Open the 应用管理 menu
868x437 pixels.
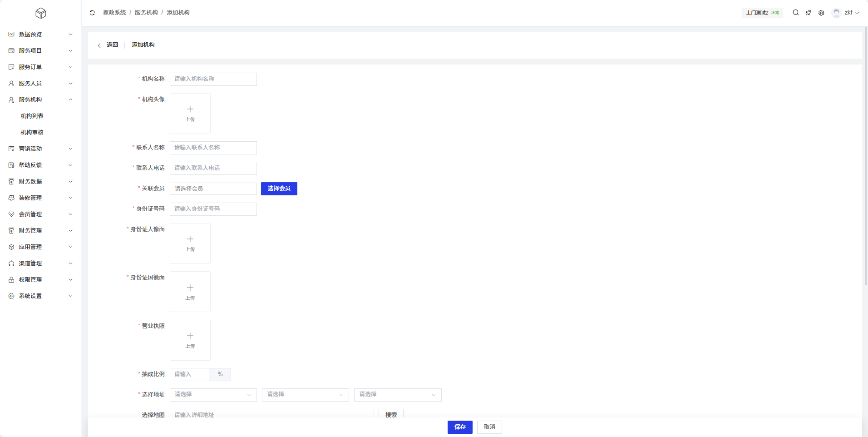[40, 247]
